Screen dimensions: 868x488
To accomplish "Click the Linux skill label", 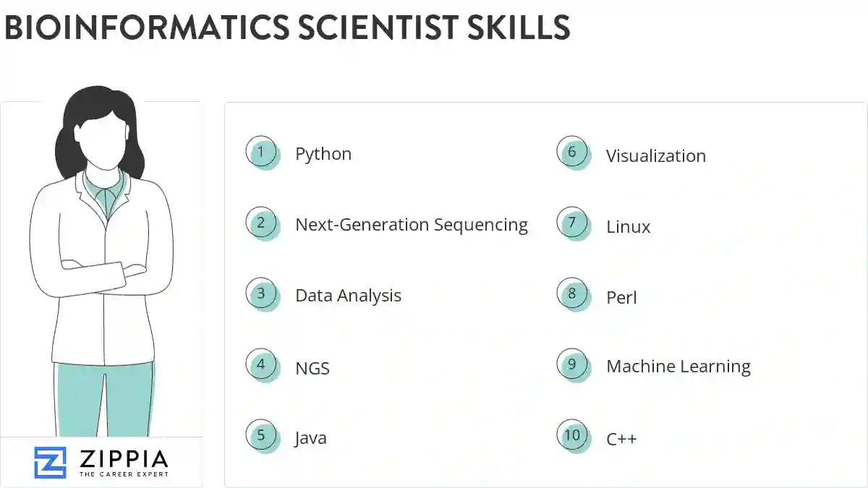I will (628, 227).
